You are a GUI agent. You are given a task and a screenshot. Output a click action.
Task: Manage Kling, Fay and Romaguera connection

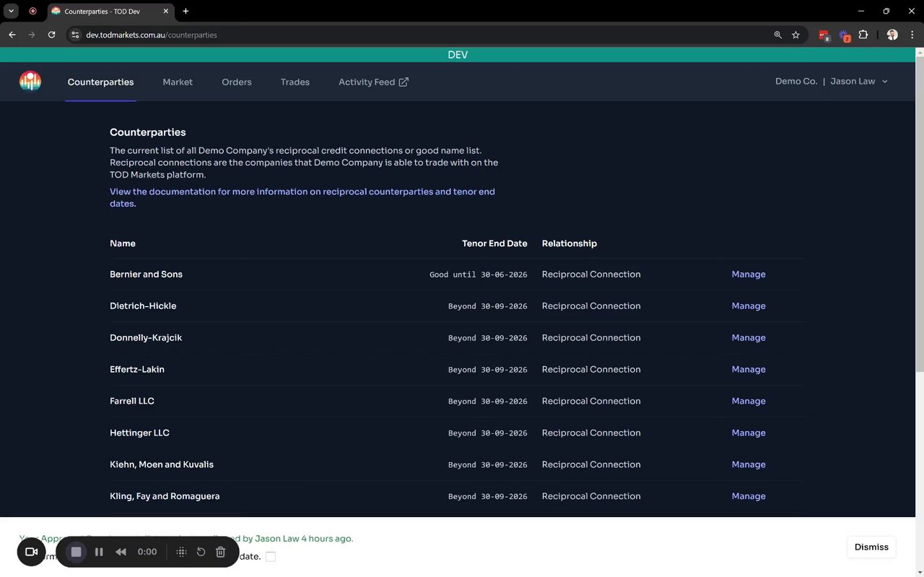pyautogui.click(x=749, y=497)
